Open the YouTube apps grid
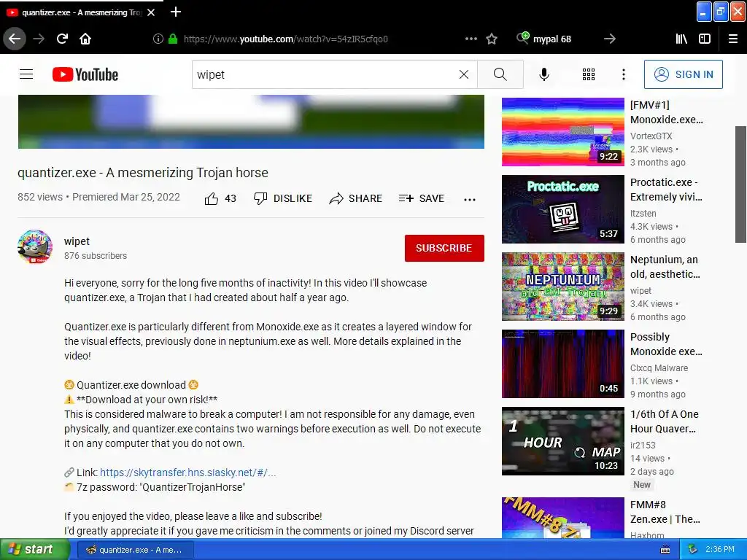Screen dimensions: 747x560 pyautogui.click(x=589, y=74)
